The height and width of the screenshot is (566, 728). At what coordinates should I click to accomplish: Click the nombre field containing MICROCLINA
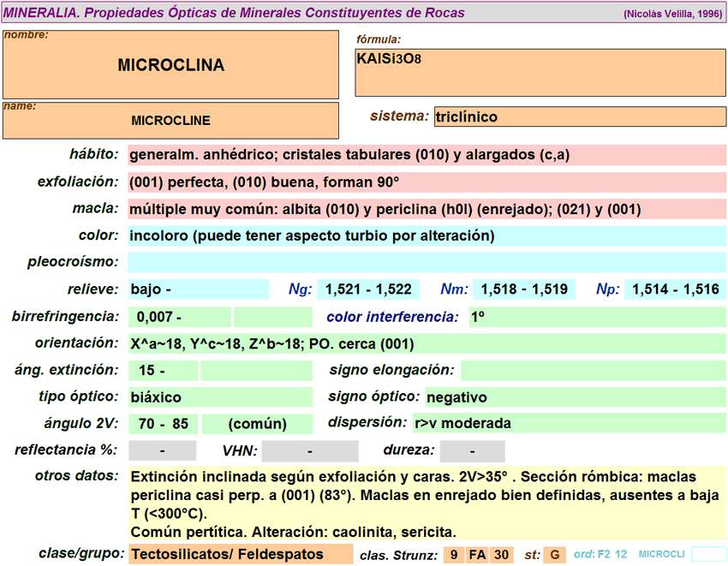click(x=170, y=65)
